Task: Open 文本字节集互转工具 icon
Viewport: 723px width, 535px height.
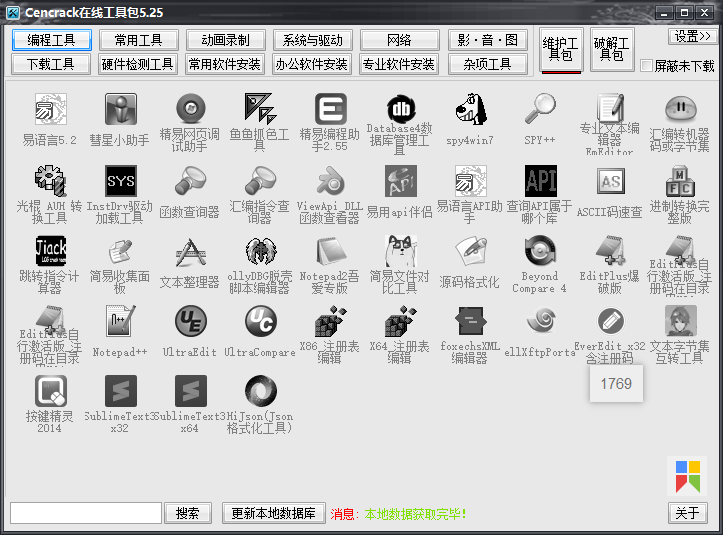Action: point(681,321)
